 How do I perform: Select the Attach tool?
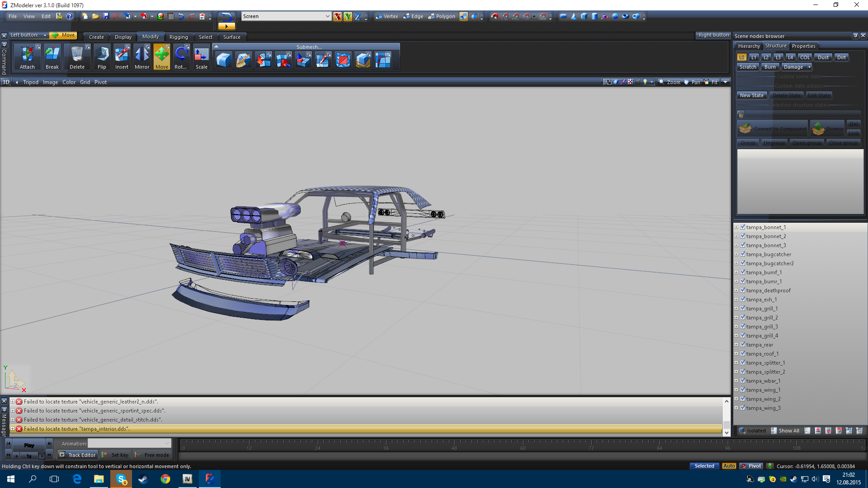pos(27,57)
